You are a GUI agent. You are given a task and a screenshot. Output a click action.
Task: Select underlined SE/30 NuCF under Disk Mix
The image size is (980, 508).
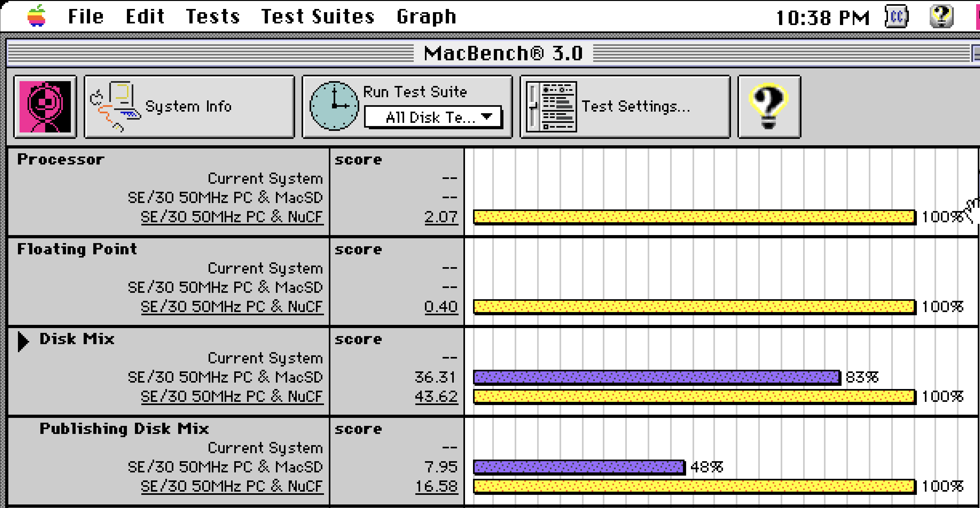coord(232,396)
